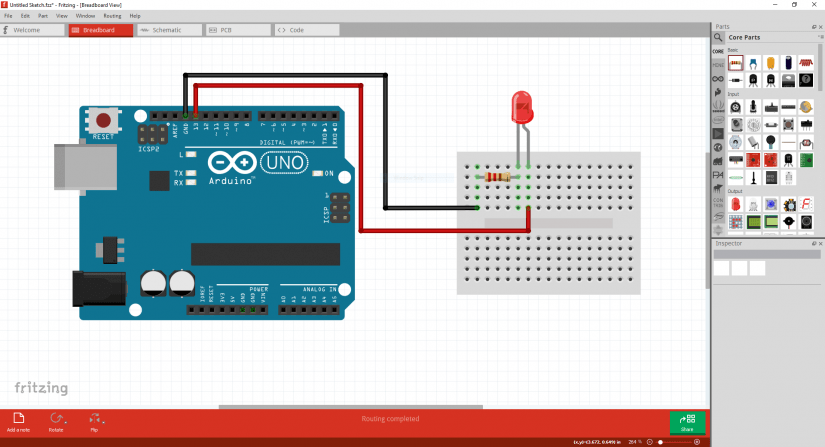Switch to the PCB tab

tap(238, 30)
